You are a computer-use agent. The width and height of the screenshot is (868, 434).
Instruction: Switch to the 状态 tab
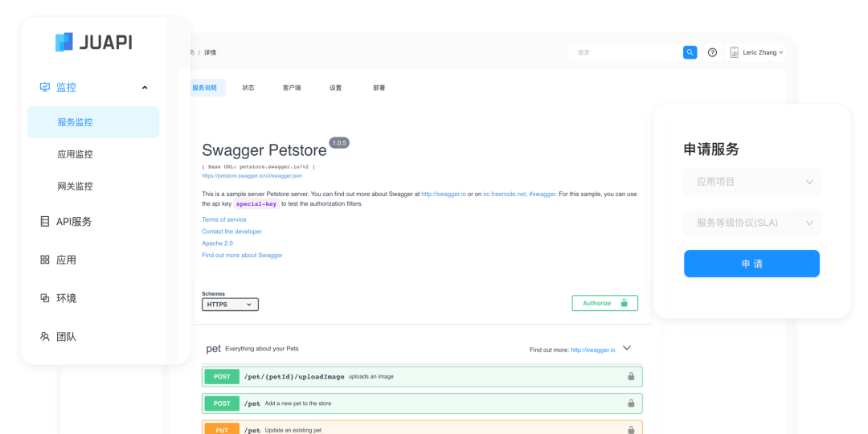click(x=248, y=88)
